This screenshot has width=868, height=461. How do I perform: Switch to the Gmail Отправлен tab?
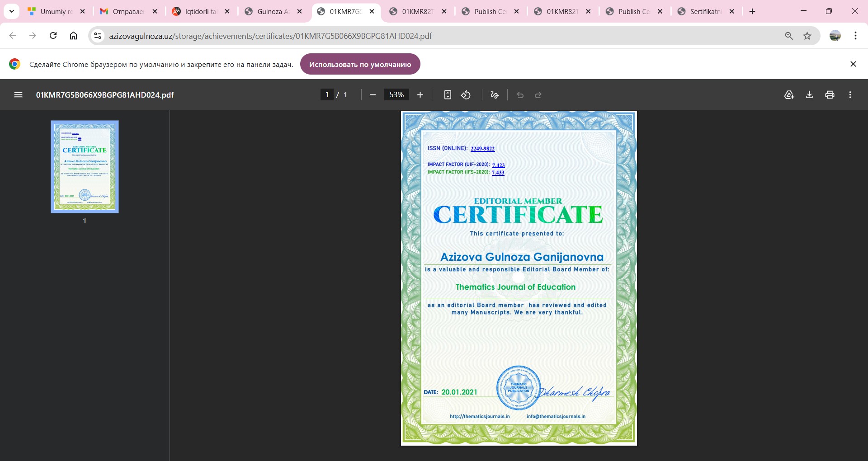(129, 11)
